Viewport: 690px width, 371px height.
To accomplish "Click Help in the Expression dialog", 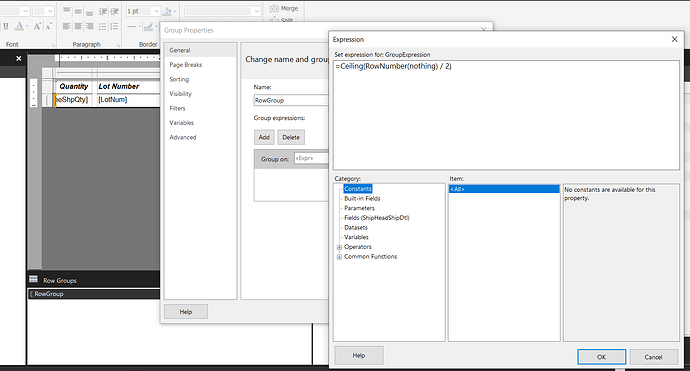I will (359, 355).
